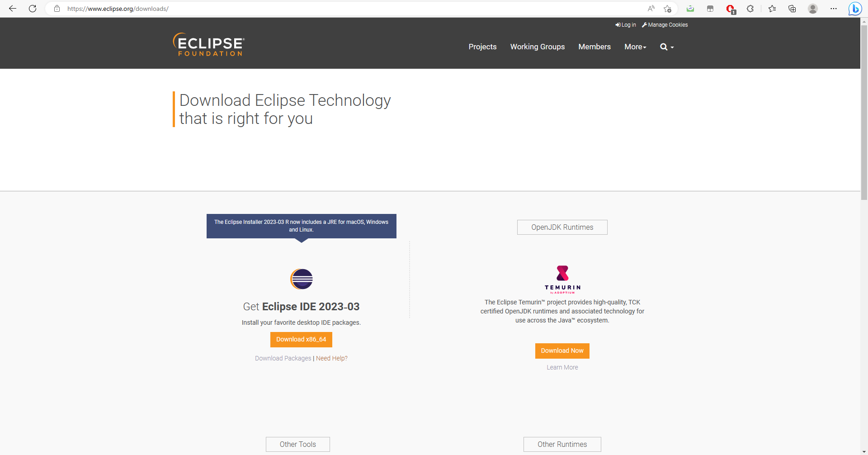Open Manage Cookies settings
Image resolution: width=868 pixels, height=455 pixels.
[665, 25]
